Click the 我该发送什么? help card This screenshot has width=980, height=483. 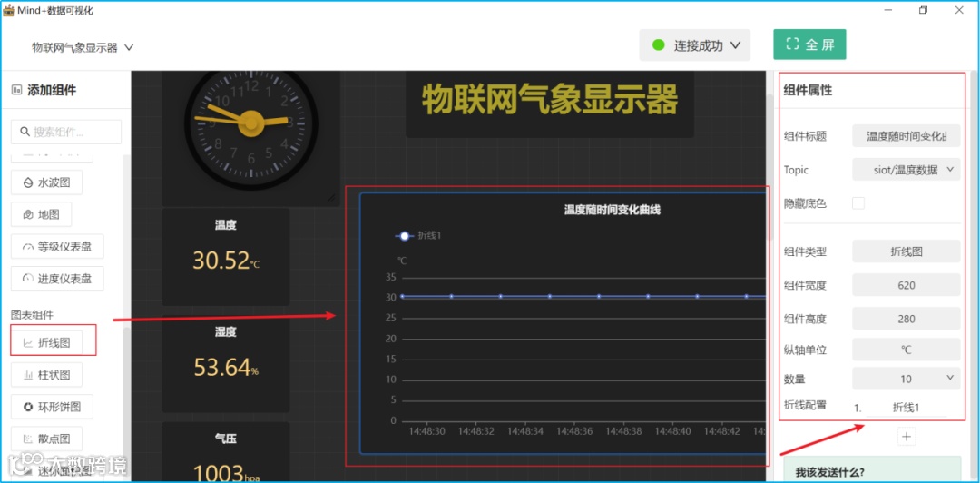(871, 469)
